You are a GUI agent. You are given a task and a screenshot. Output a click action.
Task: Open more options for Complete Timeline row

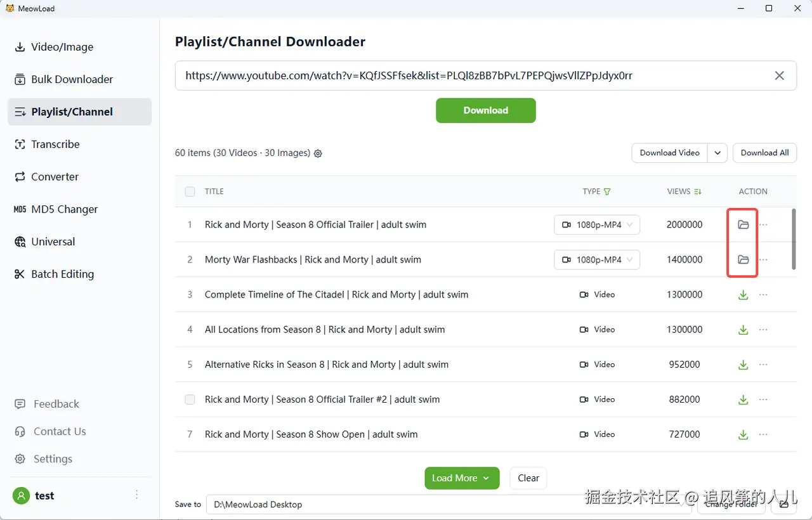point(764,294)
